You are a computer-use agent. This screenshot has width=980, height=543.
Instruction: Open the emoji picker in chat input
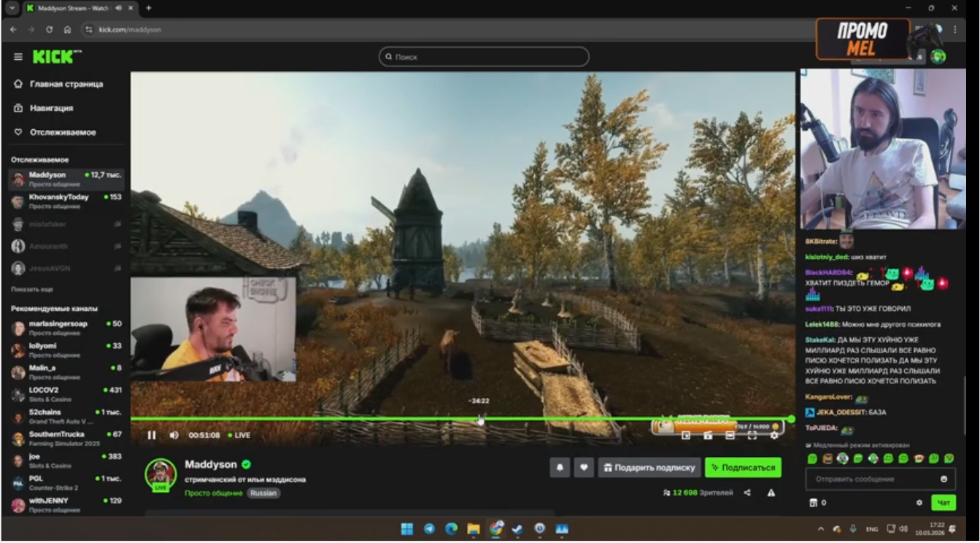click(x=944, y=479)
